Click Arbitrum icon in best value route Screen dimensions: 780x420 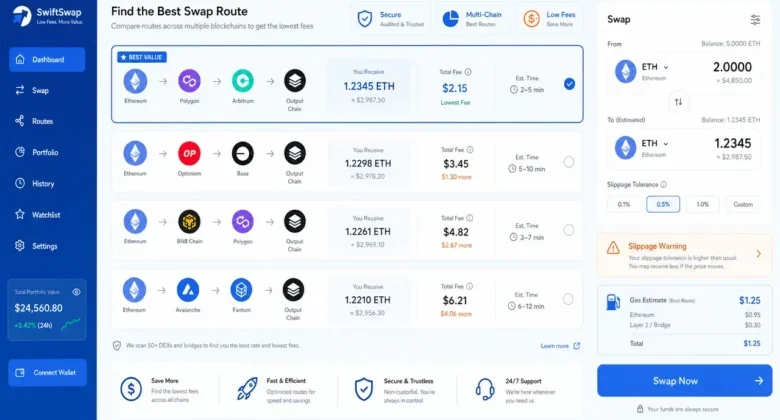(243, 81)
